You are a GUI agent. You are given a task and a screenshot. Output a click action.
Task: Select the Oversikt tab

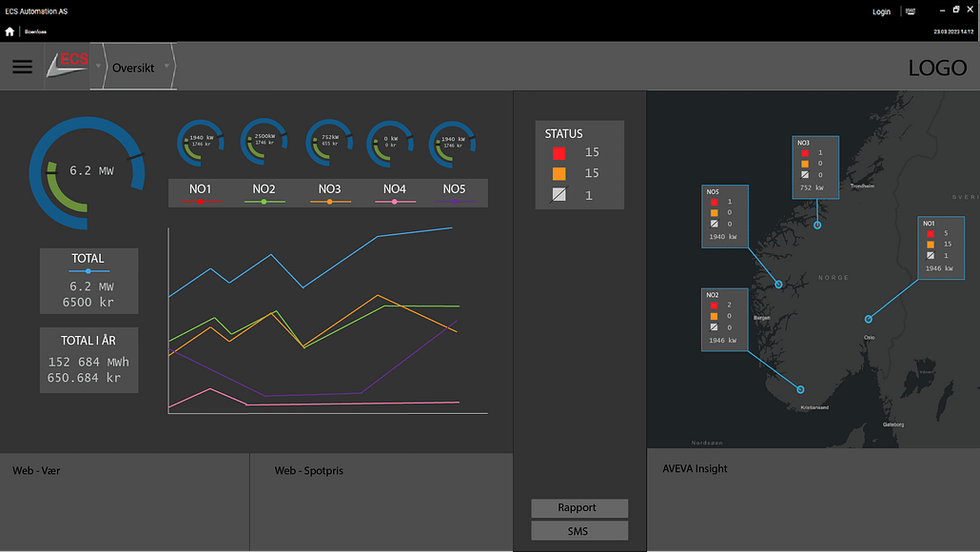click(133, 67)
